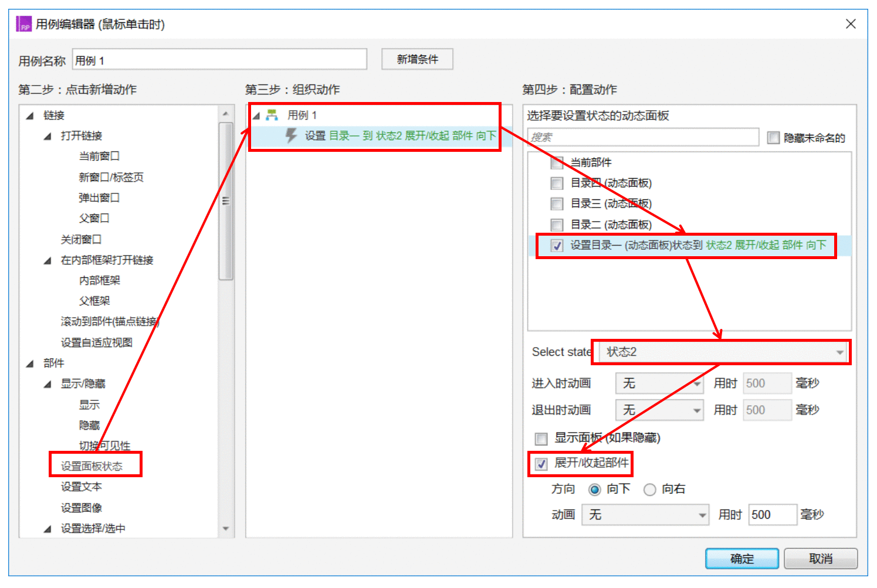
Task: Select the 向右 direction radio button
Action: (x=649, y=490)
